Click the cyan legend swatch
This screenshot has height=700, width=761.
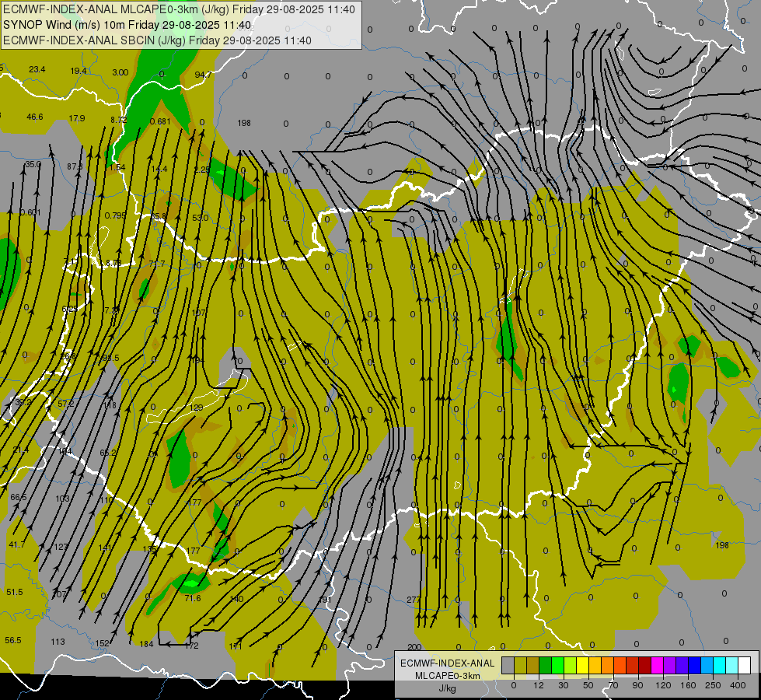click(719, 666)
